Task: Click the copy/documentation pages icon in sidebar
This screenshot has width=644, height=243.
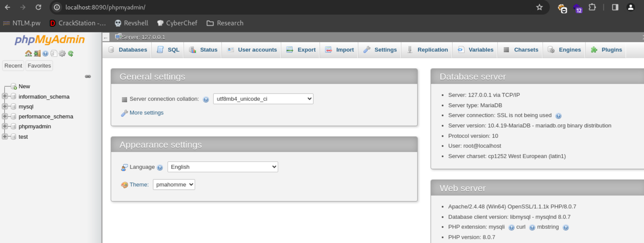Action: pos(54,53)
